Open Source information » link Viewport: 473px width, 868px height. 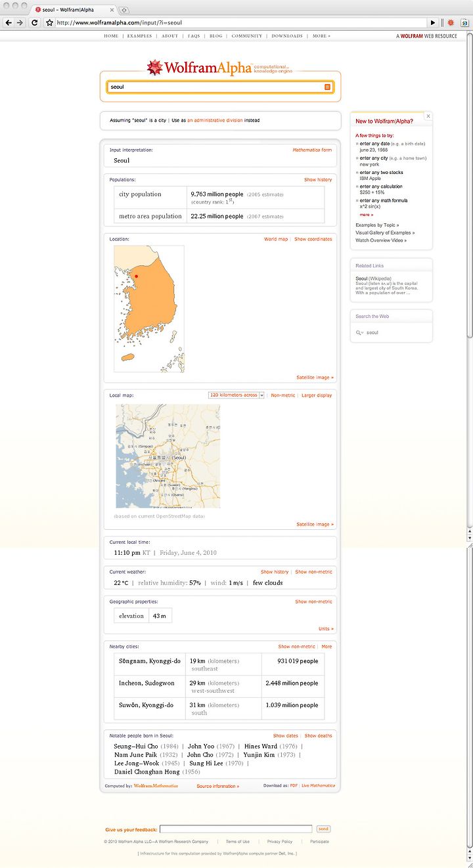tap(217, 786)
